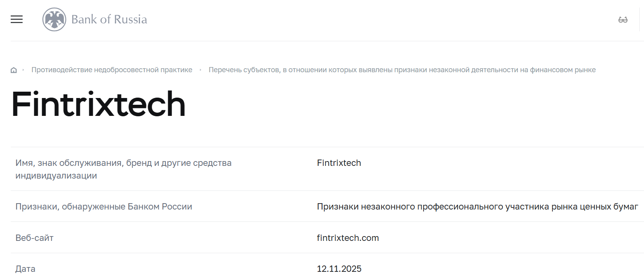
Task: Select the Fintrixtech name value cell
Action: pos(339,163)
